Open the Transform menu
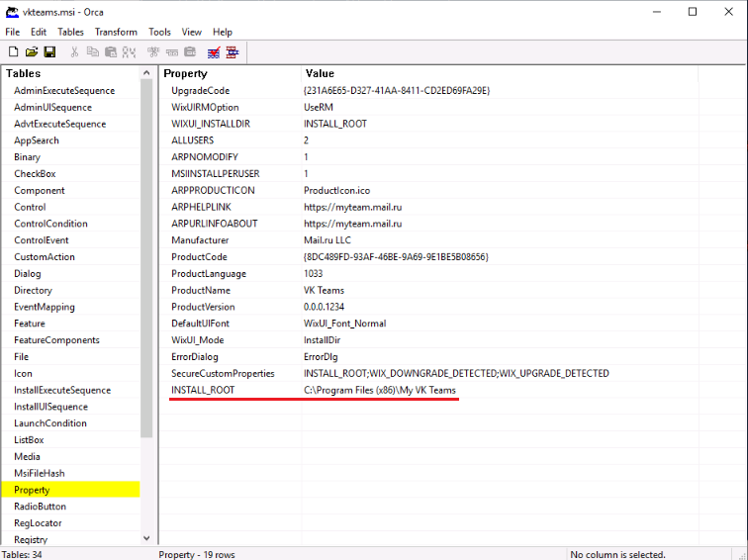Screen dimensions: 748x560 [116, 32]
